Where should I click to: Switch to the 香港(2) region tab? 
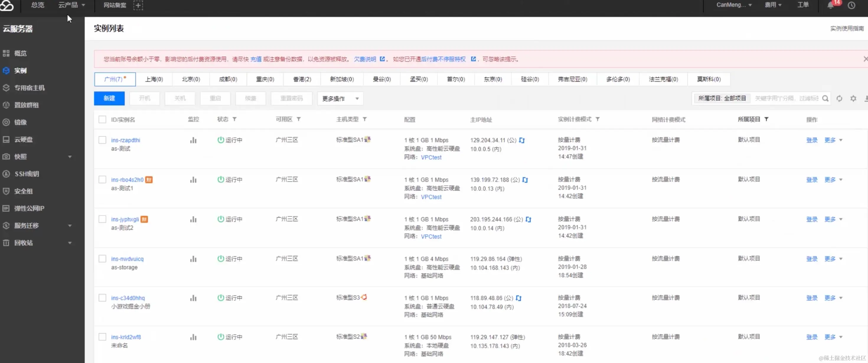pyautogui.click(x=302, y=79)
